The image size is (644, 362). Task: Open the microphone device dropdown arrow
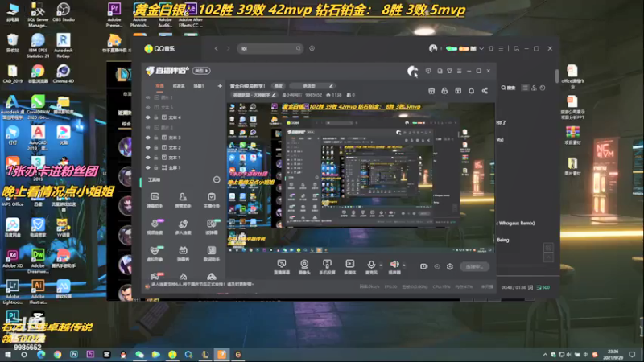pyautogui.click(x=381, y=265)
